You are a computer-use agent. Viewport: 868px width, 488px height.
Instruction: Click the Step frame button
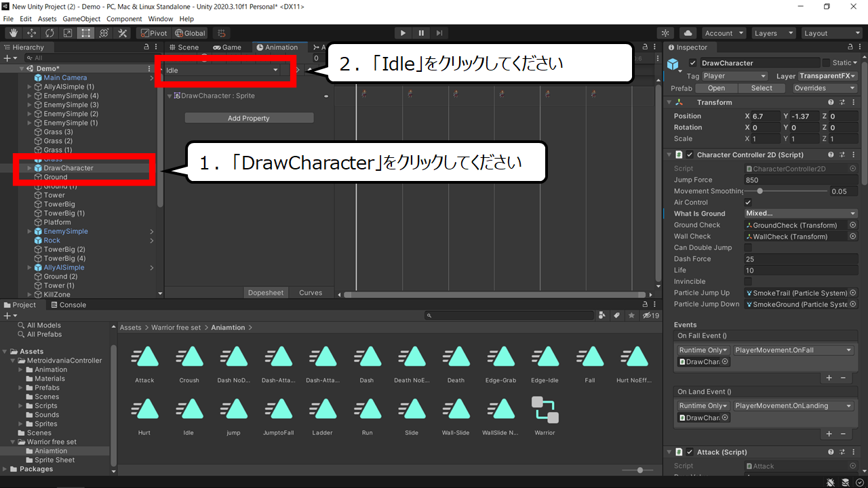[x=439, y=33]
